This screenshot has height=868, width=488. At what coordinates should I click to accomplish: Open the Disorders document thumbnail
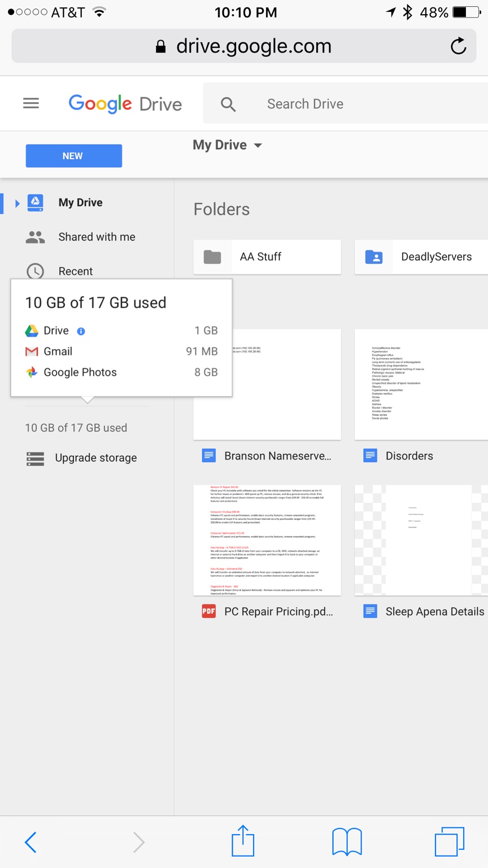pos(421,384)
